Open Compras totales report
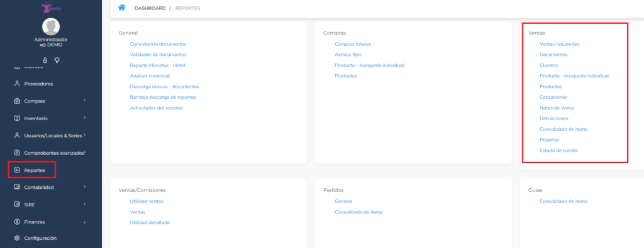Viewport: 644px width, 248px height. pos(353,43)
